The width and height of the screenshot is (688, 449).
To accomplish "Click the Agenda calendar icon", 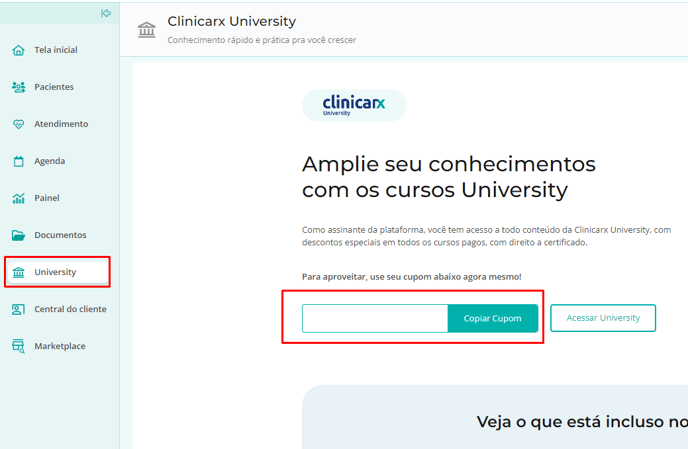I will (x=18, y=161).
